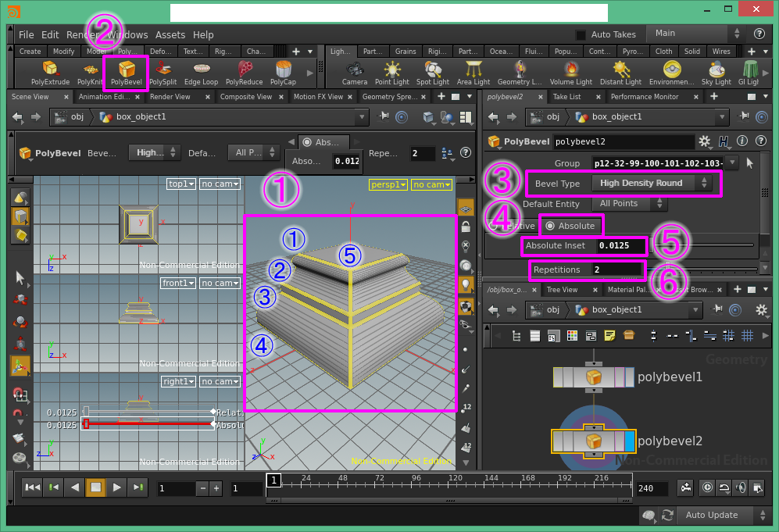779x532 pixels.
Task: Click the red Absolute slider in the viewport
Action: [x=148, y=424]
